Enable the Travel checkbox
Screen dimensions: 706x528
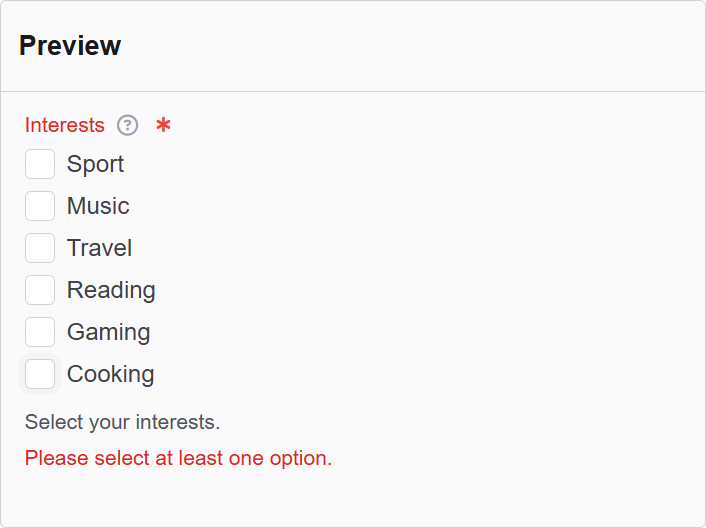[x=40, y=248]
